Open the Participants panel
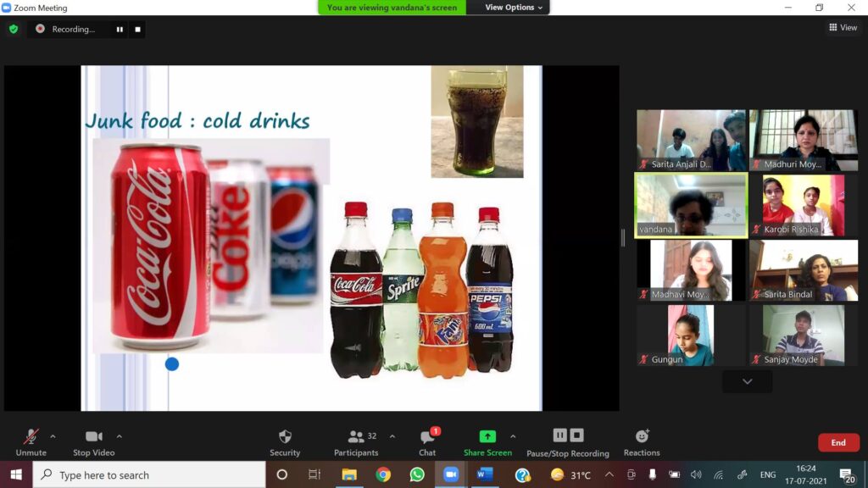This screenshot has width=868, height=488. coord(356,442)
